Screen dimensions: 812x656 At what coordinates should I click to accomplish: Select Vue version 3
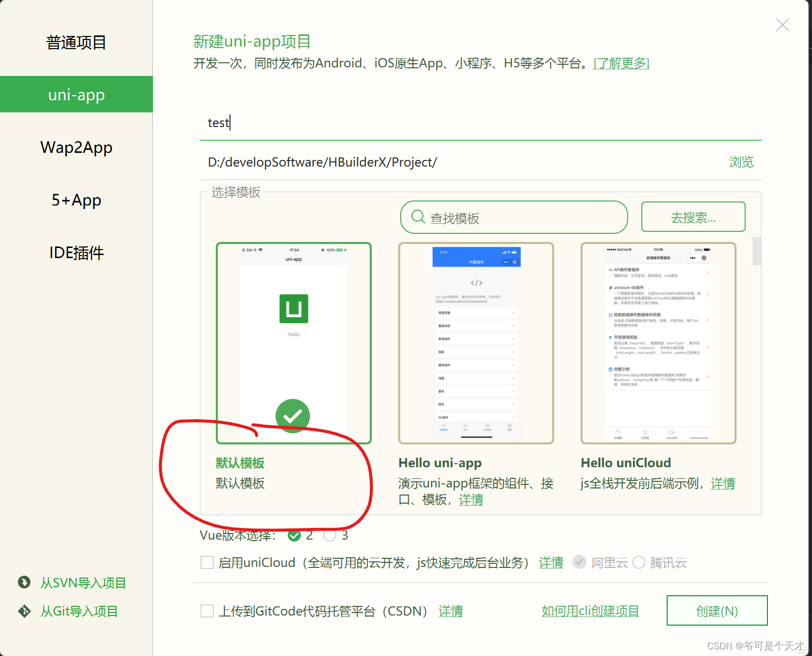pyautogui.click(x=330, y=536)
